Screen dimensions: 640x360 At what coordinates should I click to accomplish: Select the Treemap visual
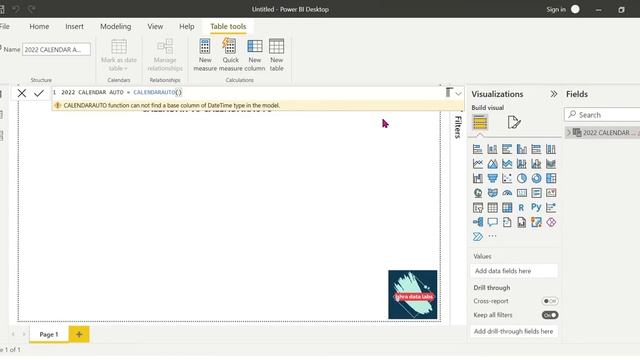click(x=551, y=178)
